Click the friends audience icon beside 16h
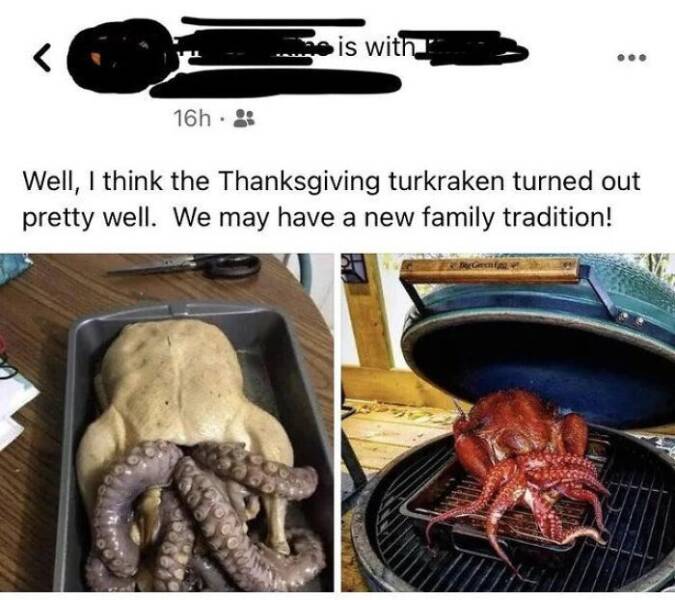Image resolution: width=675 pixels, height=600 pixels. coord(244,118)
